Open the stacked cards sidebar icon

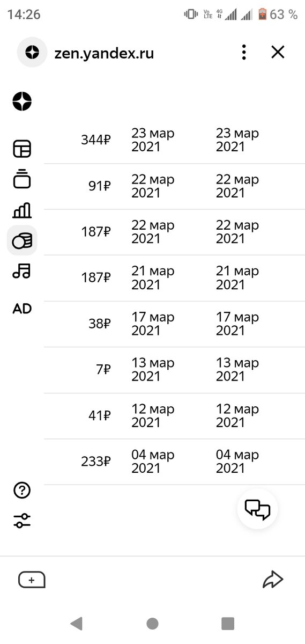pyautogui.click(x=22, y=179)
